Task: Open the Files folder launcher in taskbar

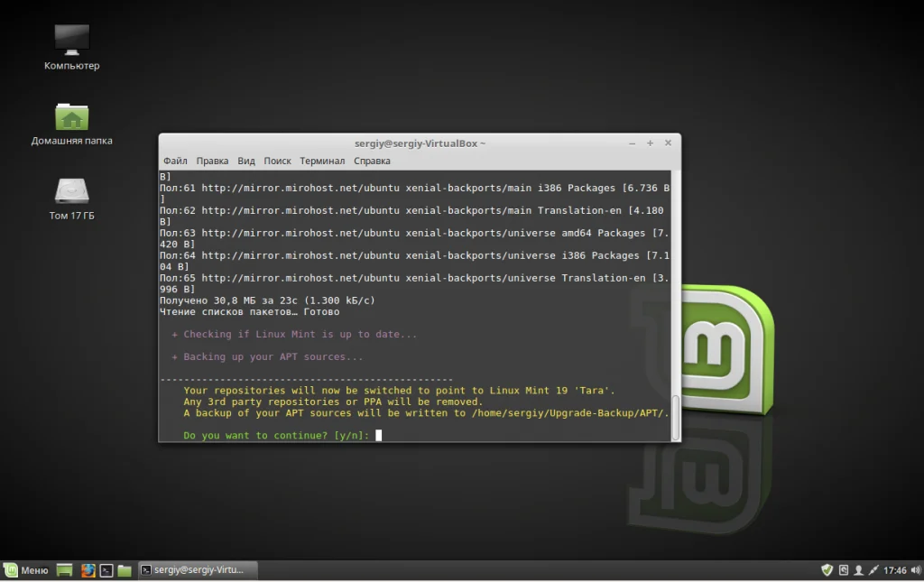Action: coord(125,569)
